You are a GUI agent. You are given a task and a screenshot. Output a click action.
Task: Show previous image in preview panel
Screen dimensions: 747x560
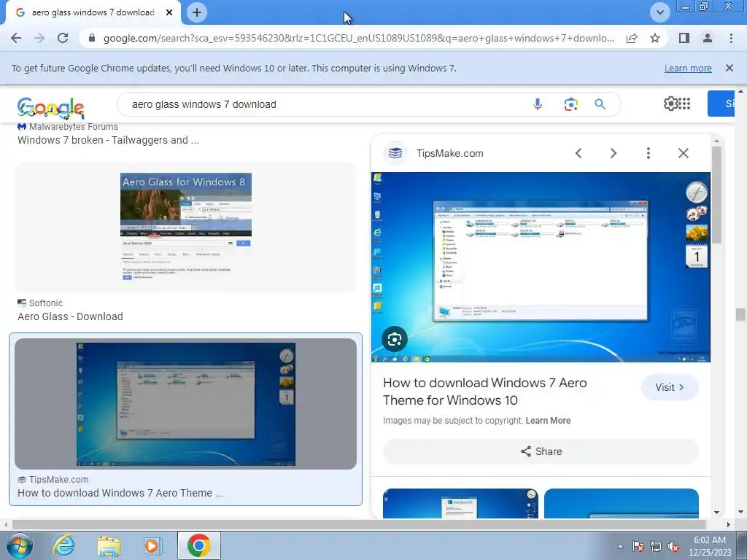point(578,153)
